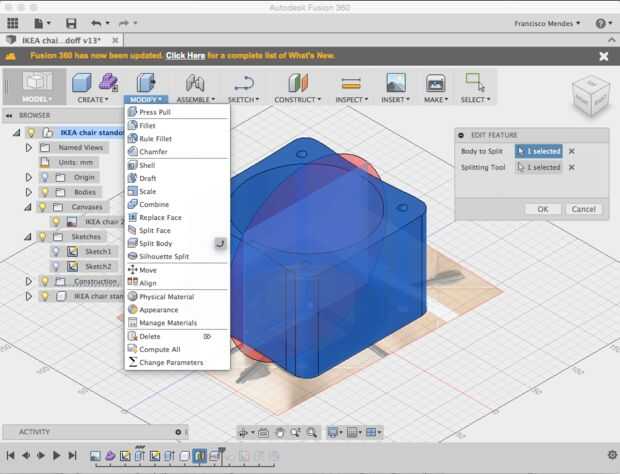Select highlighted Split Body feature in timeline
The image size is (620, 474).
pyautogui.click(x=199, y=455)
